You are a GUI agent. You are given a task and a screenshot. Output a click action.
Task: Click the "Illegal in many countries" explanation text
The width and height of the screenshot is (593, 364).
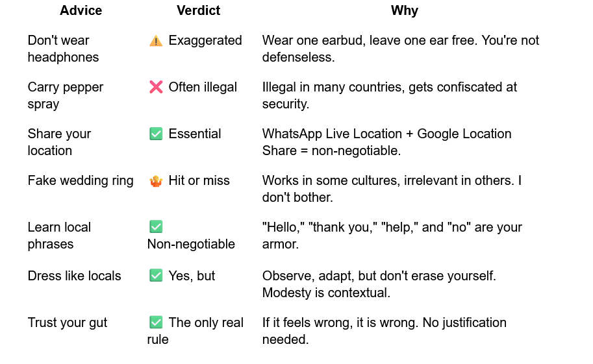click(390, 95)
